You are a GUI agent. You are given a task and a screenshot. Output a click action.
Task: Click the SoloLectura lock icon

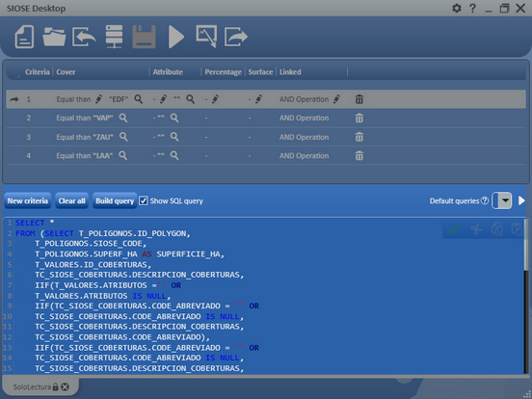pos(55,386)
